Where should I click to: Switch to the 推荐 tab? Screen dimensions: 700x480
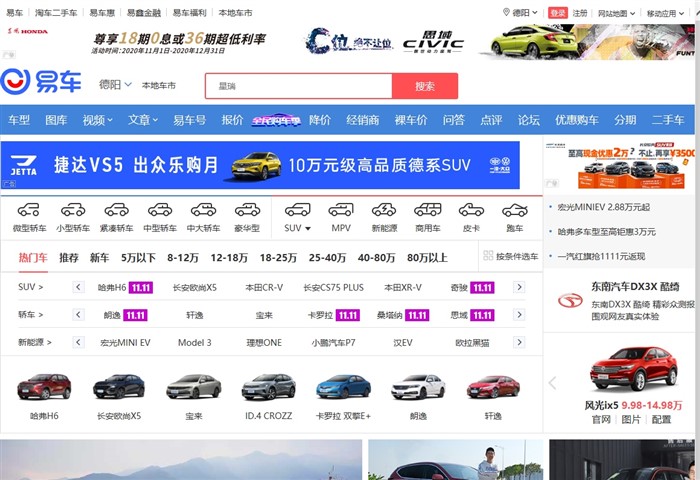[x=69, y=258]
